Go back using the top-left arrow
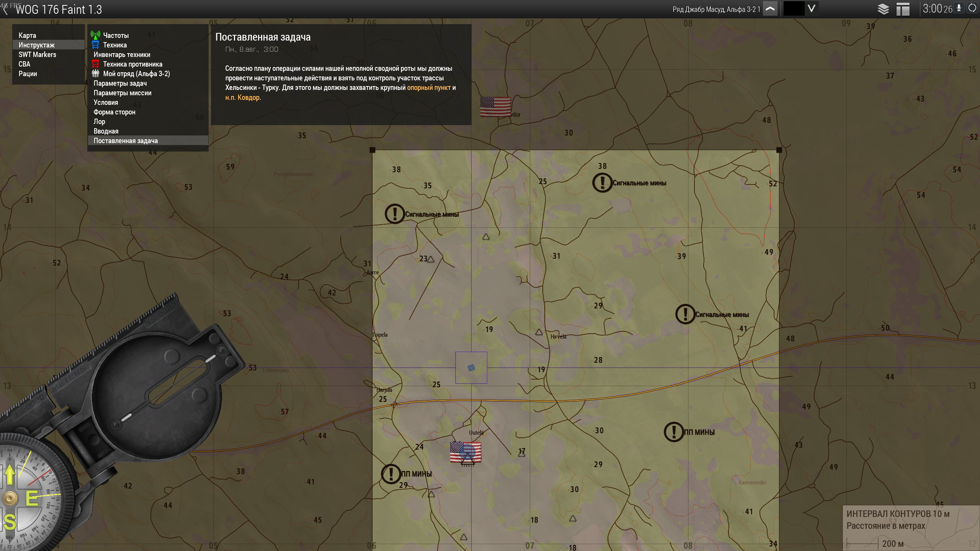 5,10
